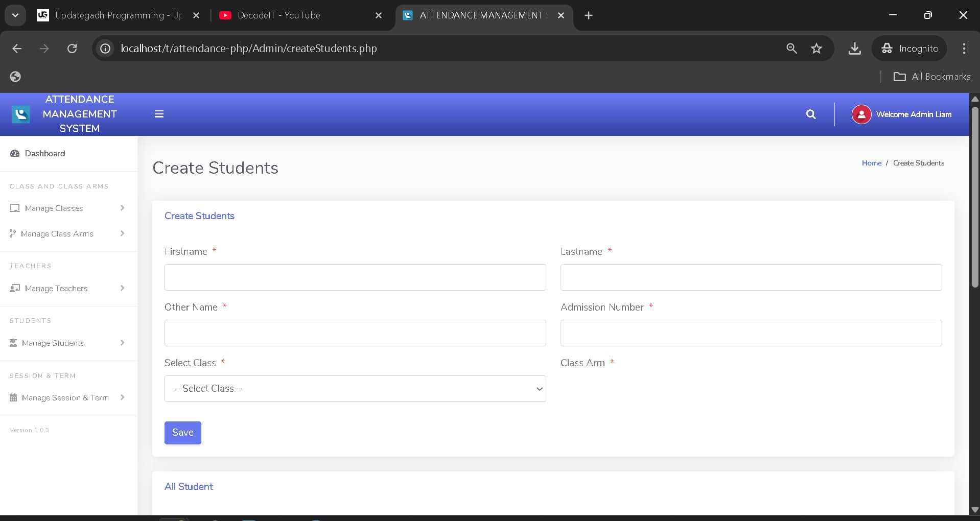980x521 pixels.
Task: Open the Select Class dropdown
Action: (x=355, y=388)
